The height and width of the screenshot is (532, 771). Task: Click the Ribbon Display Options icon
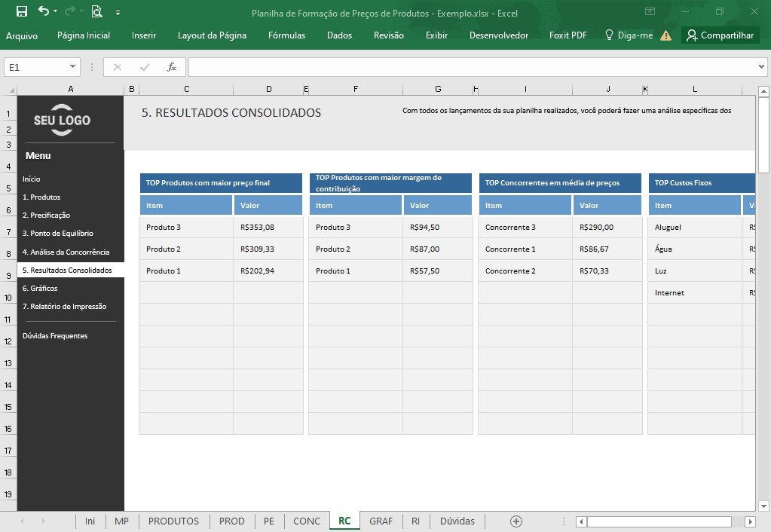click(x=650, y=11)
